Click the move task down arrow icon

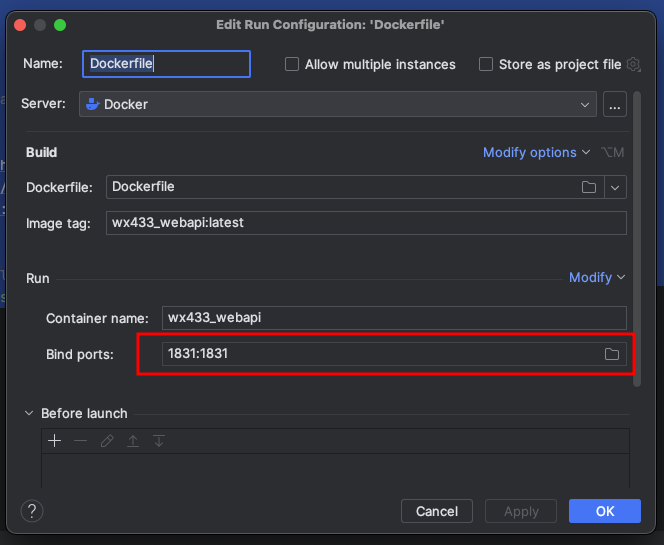pyautogui.click(x=159, y=441)
